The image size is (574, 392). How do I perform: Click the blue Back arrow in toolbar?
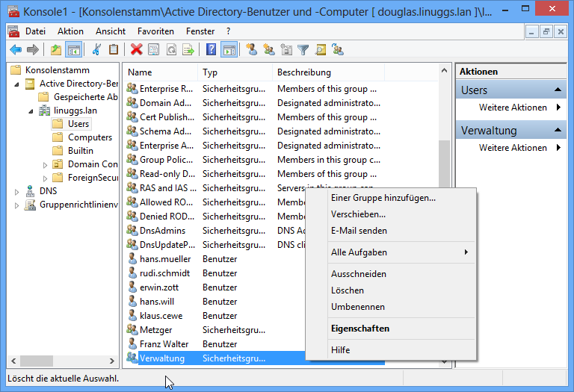[15, 50]
